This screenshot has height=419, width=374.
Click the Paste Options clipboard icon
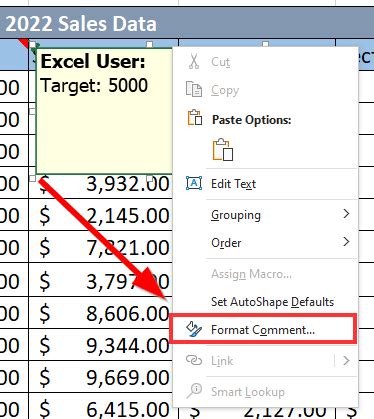point(195,118)
